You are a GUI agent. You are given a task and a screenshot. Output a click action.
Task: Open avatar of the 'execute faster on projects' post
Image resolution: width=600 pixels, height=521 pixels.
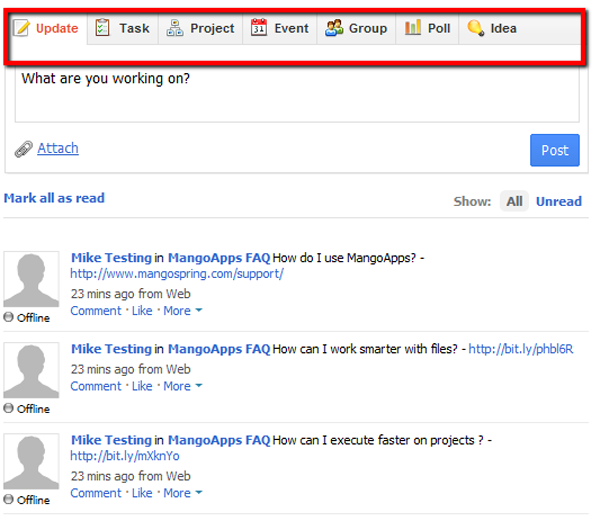pyautogui.click(x=31, y=461)
